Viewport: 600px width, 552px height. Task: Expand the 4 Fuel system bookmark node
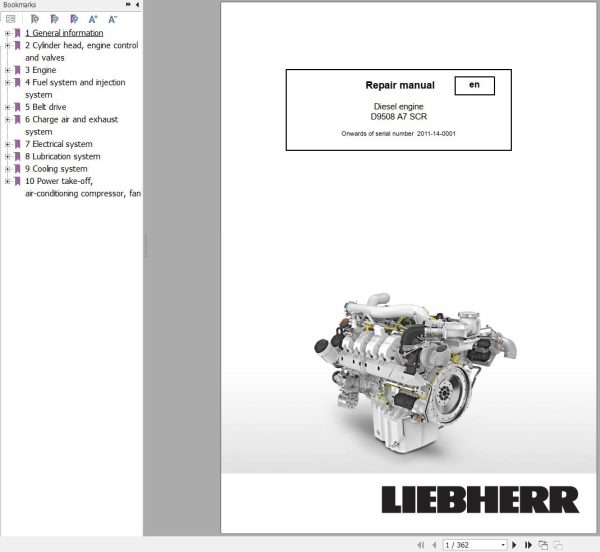(x=7, y=83)
